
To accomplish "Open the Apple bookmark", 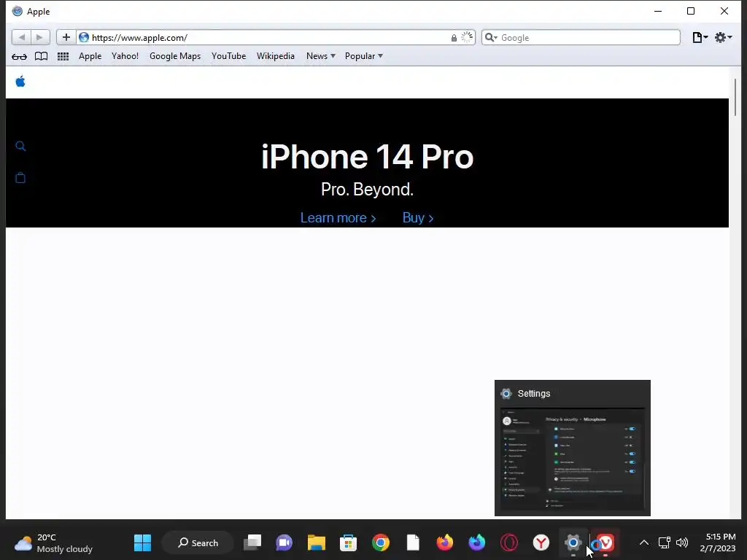I will pos(90,56).
